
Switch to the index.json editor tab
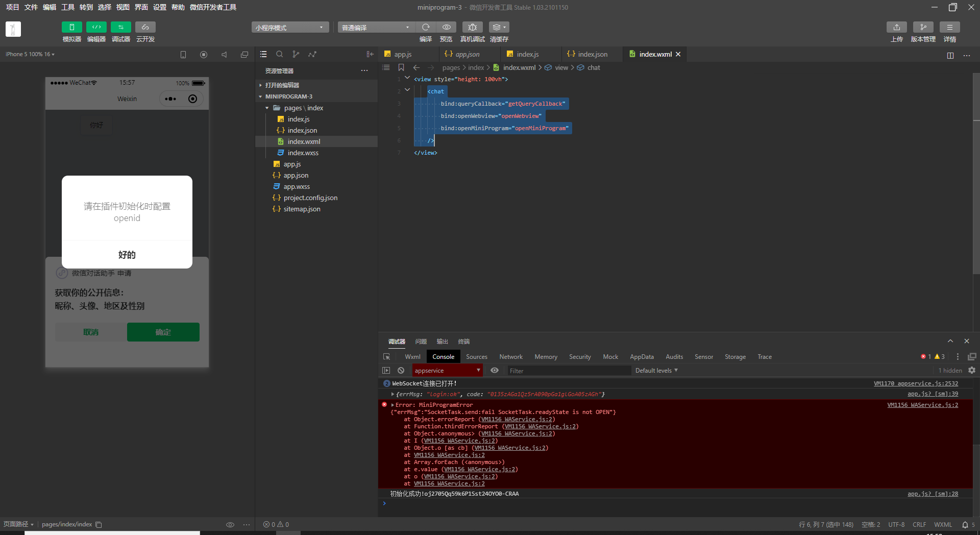pos(592,54)
